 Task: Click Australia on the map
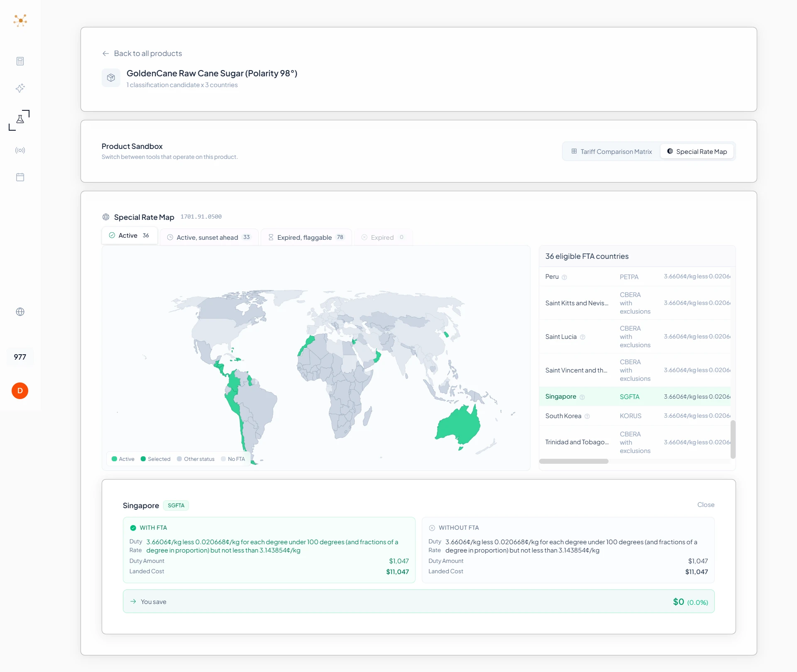(459, 425)
